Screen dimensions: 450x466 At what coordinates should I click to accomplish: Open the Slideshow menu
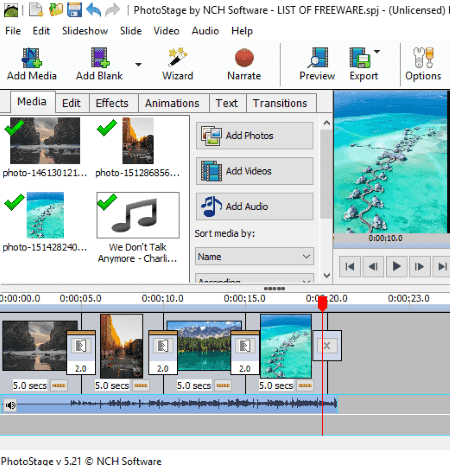[85, 31]
